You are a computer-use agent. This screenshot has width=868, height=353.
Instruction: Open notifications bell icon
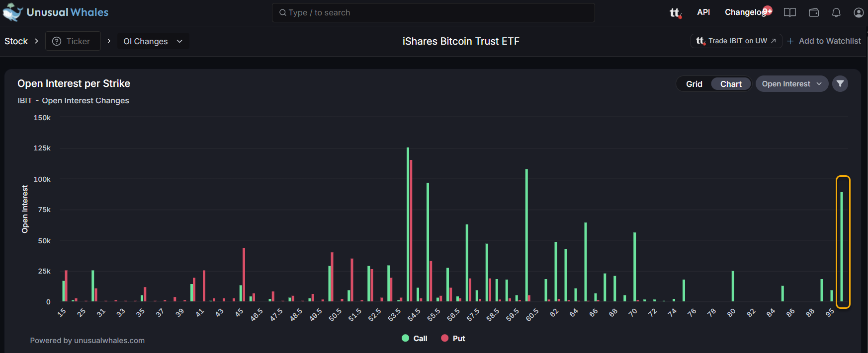tap(836, 12)
